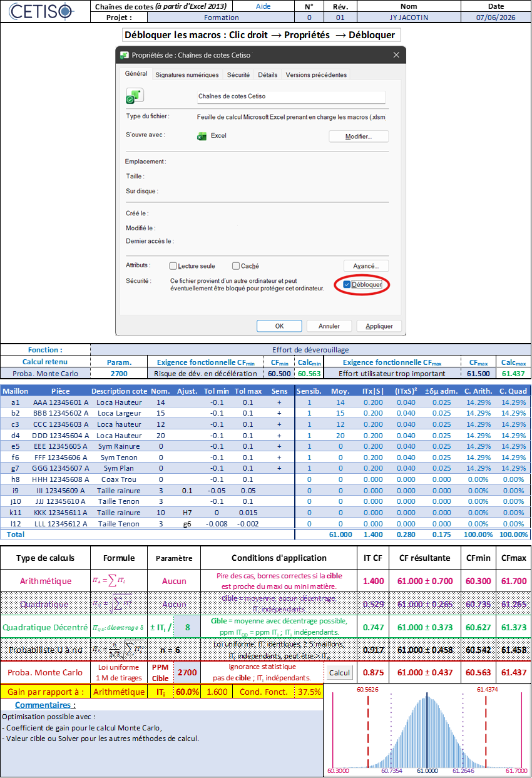The height and width of the screenshot is (778, 532).
Task: Switch to the Détails tab
Action: click(x=268, y=74)
